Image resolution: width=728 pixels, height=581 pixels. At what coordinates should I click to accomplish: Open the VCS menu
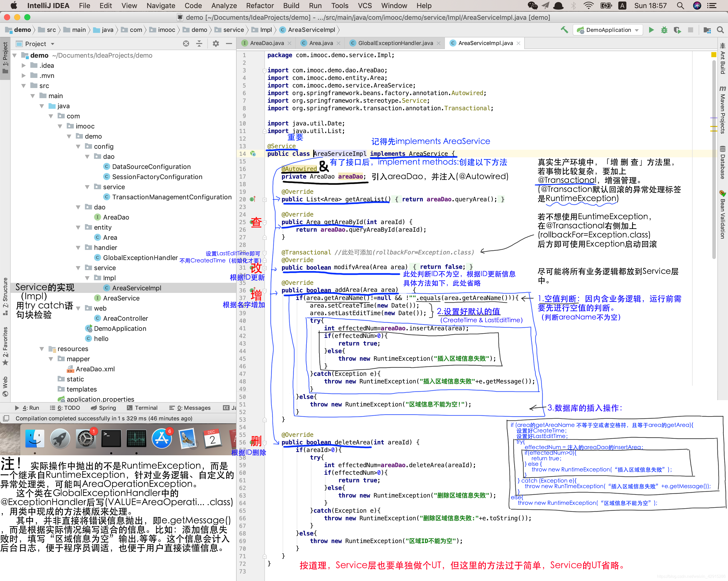tap(365, 6)
